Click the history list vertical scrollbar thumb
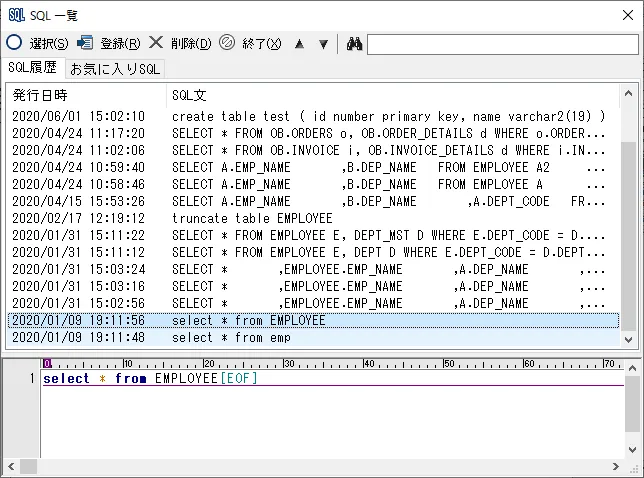The height and width of the screenshot is (478, 644). tap(628, 235)
